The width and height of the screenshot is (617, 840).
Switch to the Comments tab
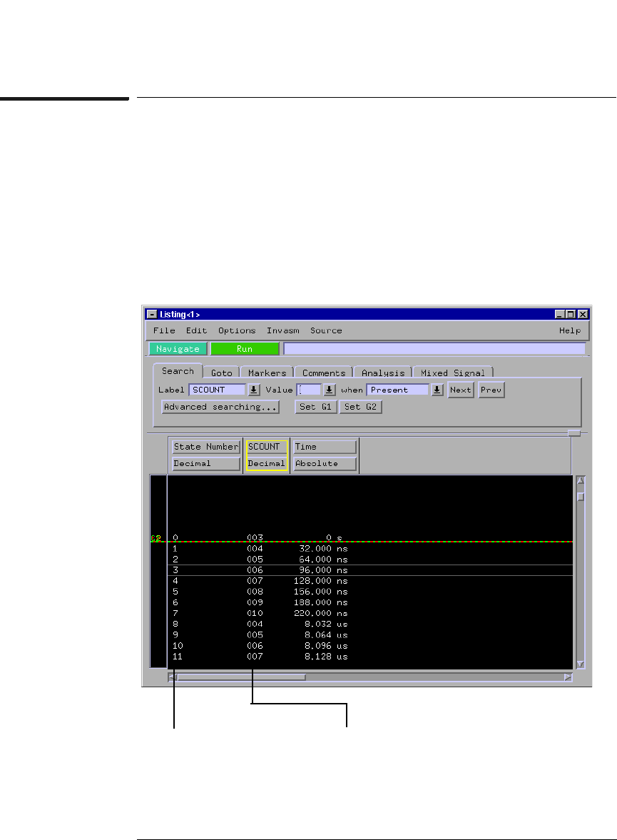[324, 373]
